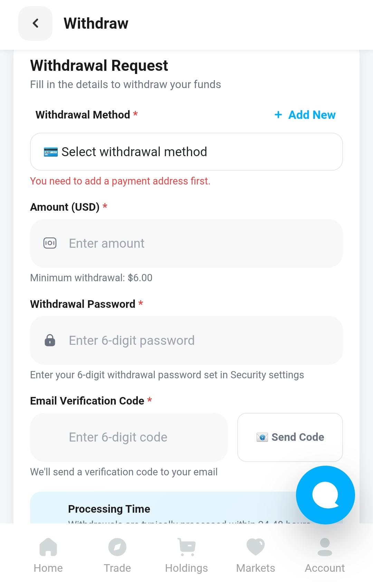Click the cash icon in amount field
Viewport: 373px width, 588px height.
pyautogui.click(x=50, y=243)
